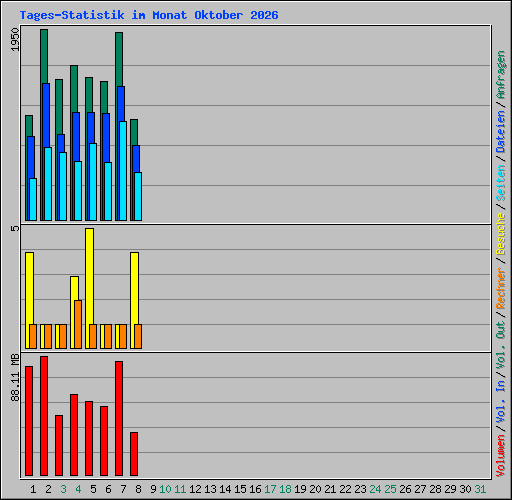Click the "5" y-axis label
Image resolution: width=512 pixels, height=500 pixels.
[x=15, y=228]
